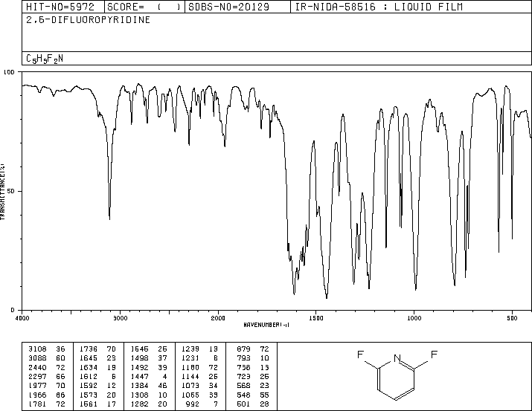The image size is (532, 411).
Task: Select the 3108 peak entry in the table
Action: (x=46, y=349)
